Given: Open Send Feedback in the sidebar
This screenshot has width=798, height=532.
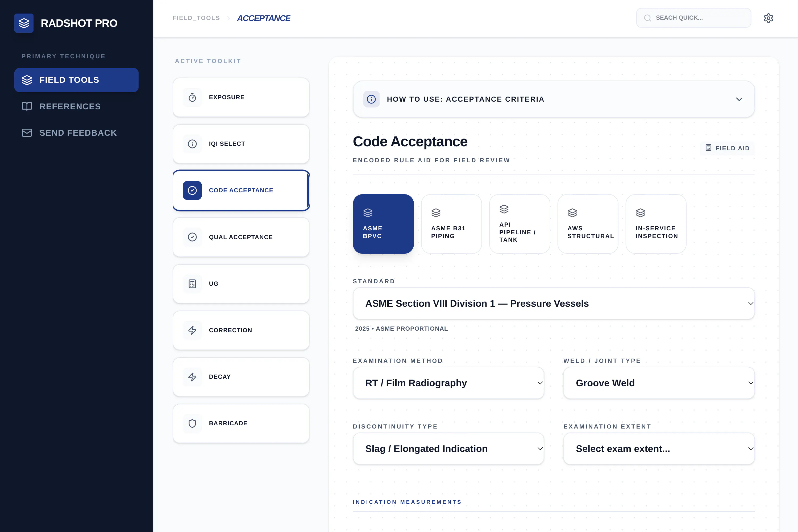Looking at the screenshot, I should click(x=76, y=133).
